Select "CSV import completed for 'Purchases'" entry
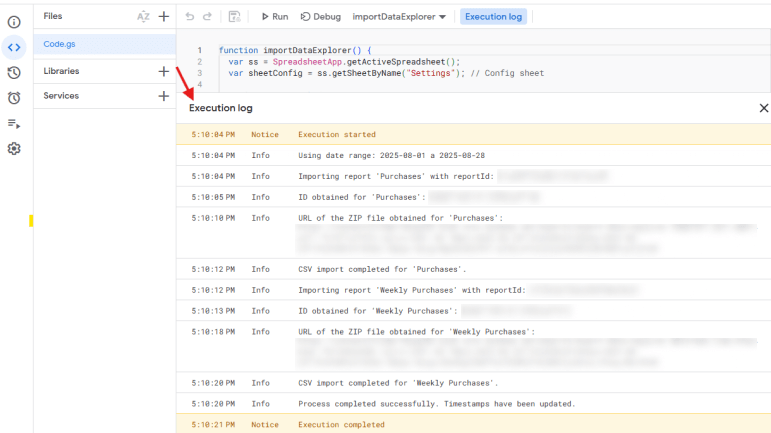This screenshot has width=771, height=433. point(474,269)
